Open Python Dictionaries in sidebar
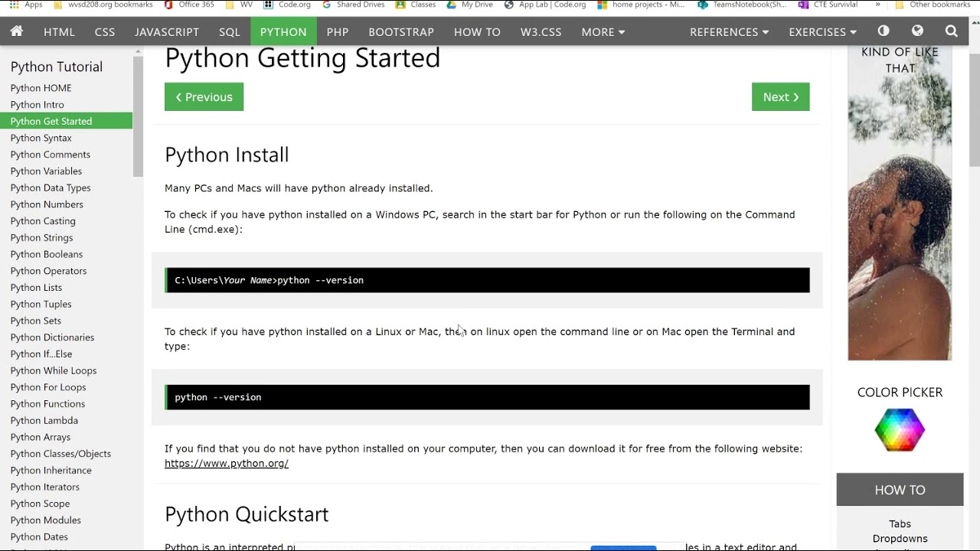This screenshot has height=551, width=980. coord(52,337)
